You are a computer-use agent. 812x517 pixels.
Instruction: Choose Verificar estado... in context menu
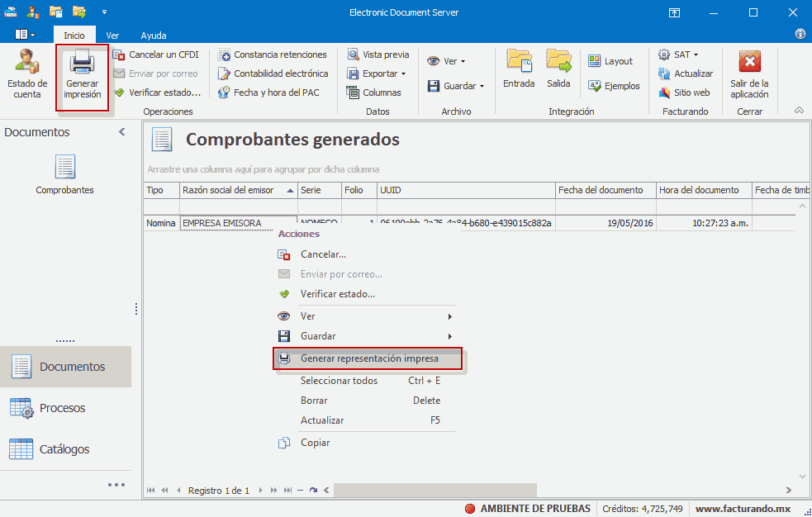pyautogui.click(x=337, y=294)
